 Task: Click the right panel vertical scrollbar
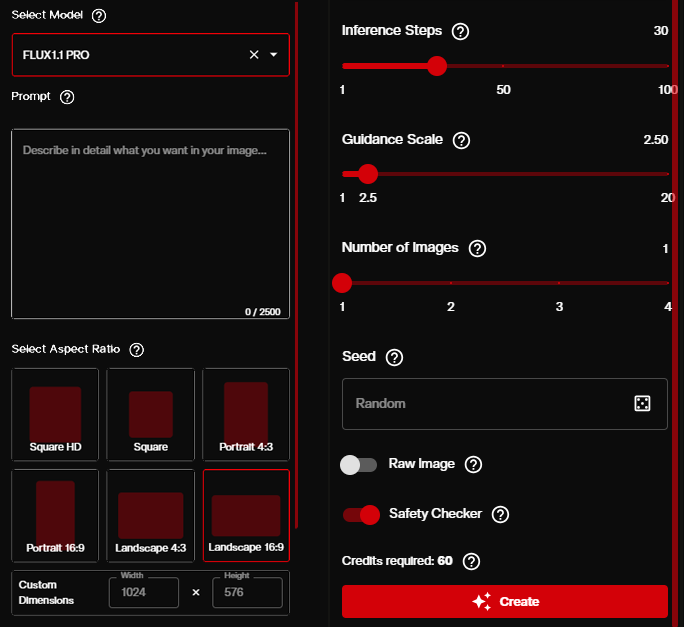[675, 313]
